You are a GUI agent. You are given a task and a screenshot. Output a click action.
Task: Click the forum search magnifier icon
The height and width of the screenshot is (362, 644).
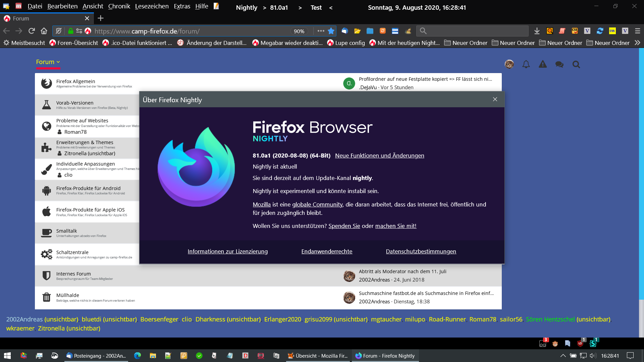[x=576, y=64]
